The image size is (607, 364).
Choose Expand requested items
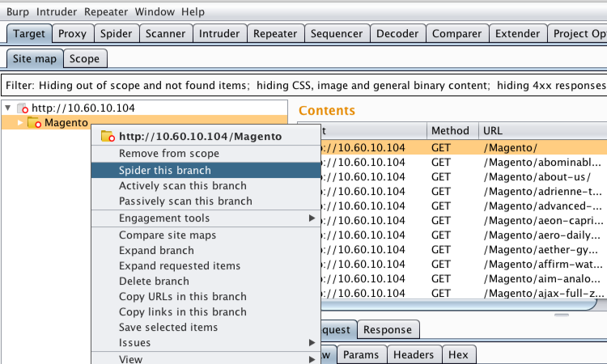pyautogui.click(x=206, y=266)
